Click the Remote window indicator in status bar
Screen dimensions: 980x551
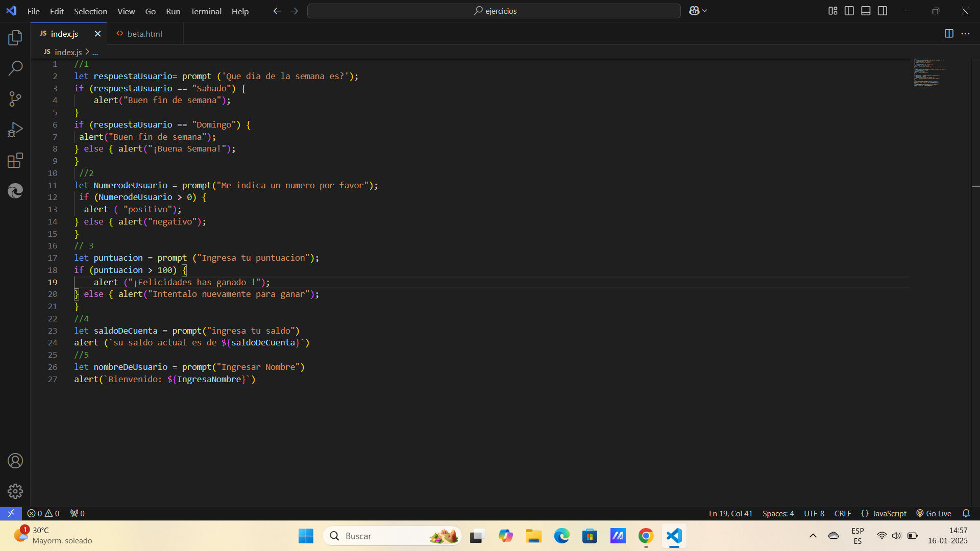(11, 513)
